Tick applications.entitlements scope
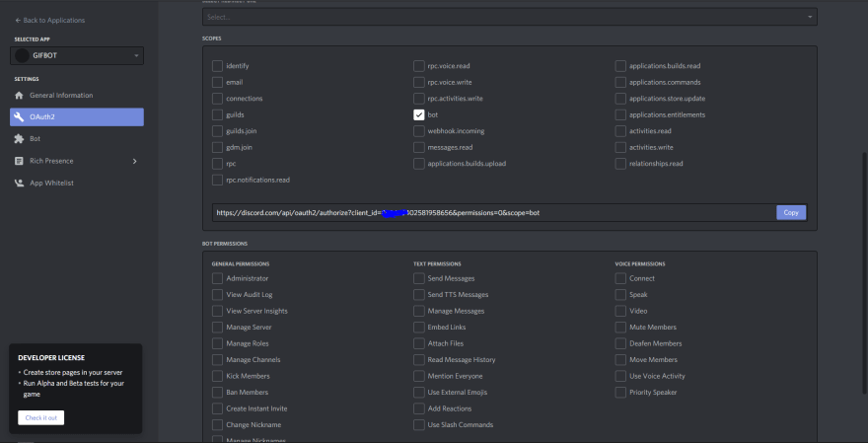 pyautogui.click(x=620, y=114)
